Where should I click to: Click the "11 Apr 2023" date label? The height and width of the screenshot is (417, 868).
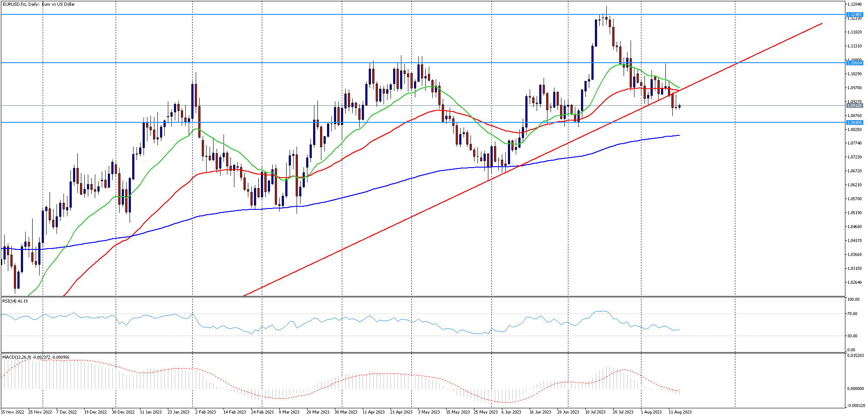pyautogui.click(x=374, y=412)
